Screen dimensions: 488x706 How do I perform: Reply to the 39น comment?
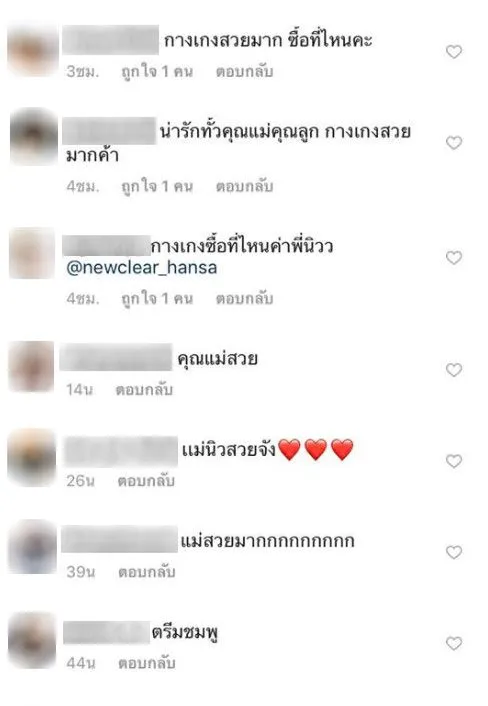[x=147, y=572]
